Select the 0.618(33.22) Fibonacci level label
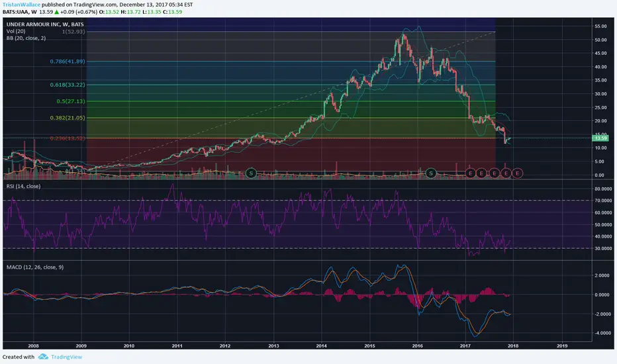The width and height of the screenshot is (617, 364). 68,85
